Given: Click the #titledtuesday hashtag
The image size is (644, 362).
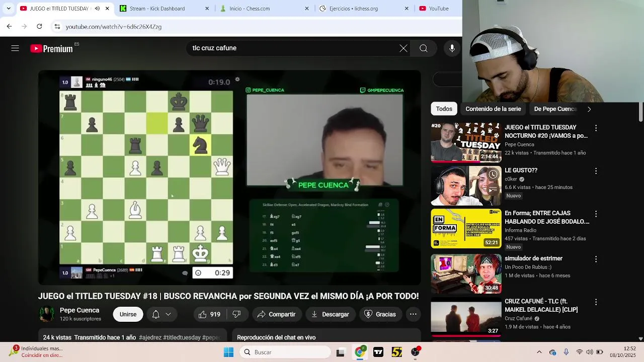Looking at the screenshot, I should pos(182,337).
